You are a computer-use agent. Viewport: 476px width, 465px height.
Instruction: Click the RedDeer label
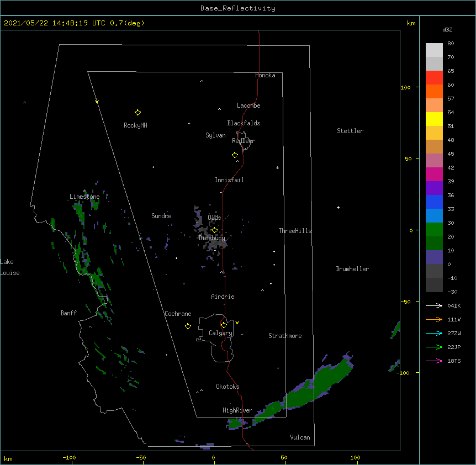click(244, 141)
